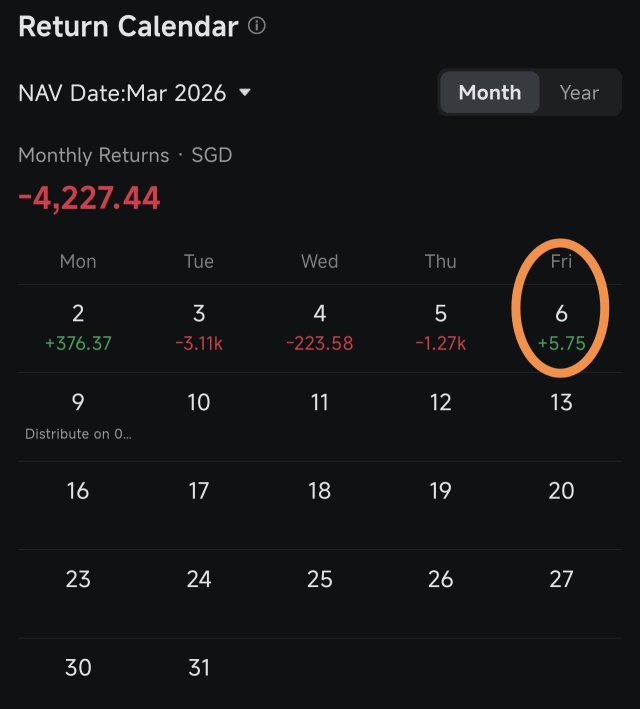Select NAV Date:Mar 2026 picker
Image resolution: width=640 pixels, height=709 pixels.
click(x=134, y=93)
